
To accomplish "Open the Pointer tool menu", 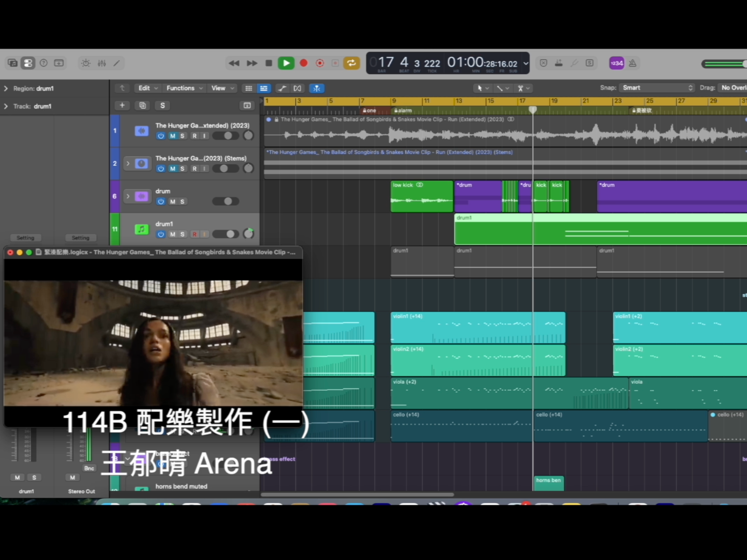I will (x=483, y=88).
